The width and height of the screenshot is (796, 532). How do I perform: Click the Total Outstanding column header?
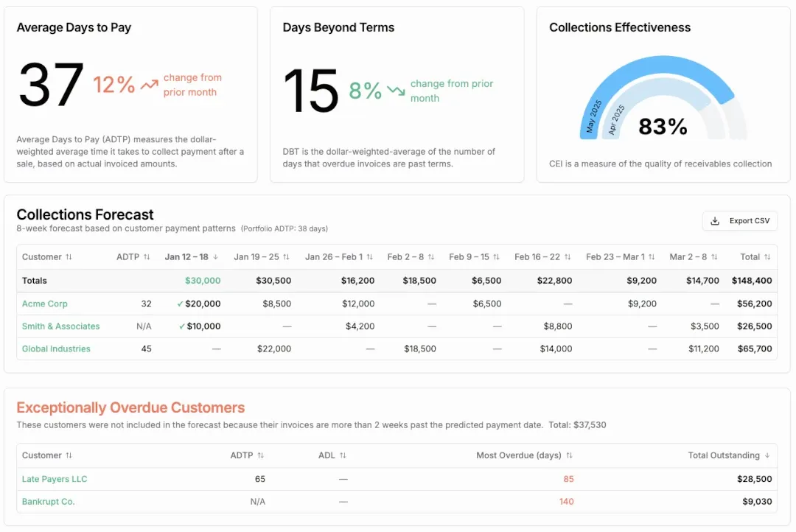(724, 455)
